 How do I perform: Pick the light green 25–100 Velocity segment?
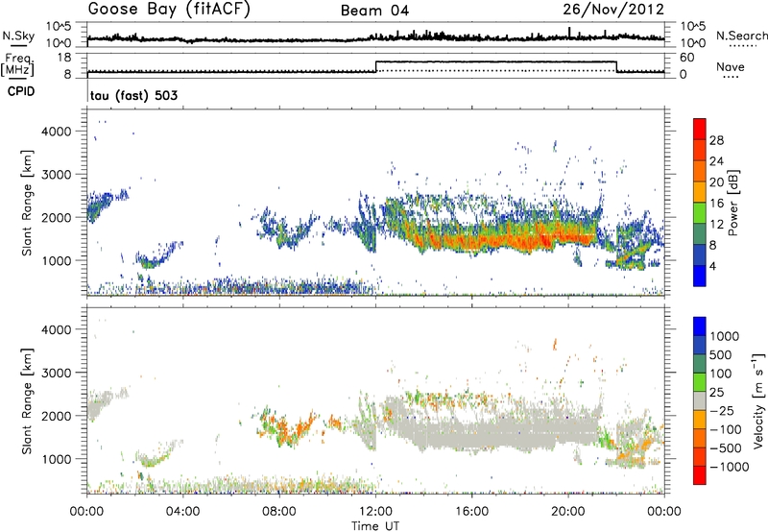700,381
